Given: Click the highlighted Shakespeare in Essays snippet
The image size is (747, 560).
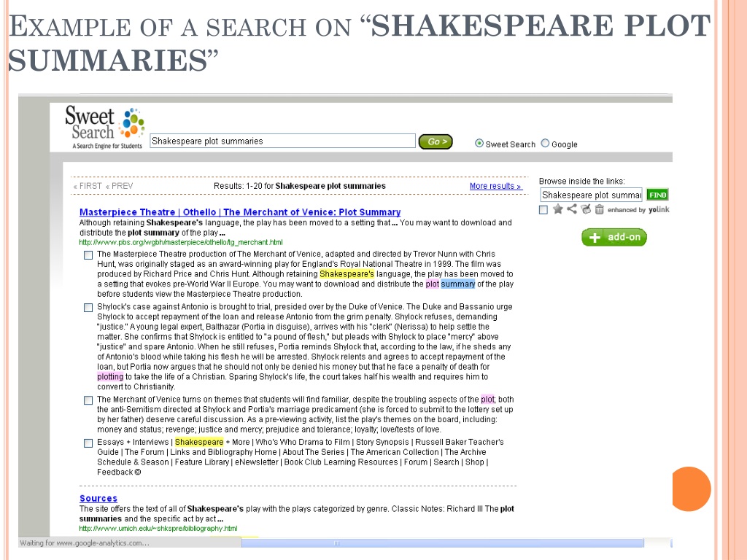Looking at the screenshot, I should point(199,442).
